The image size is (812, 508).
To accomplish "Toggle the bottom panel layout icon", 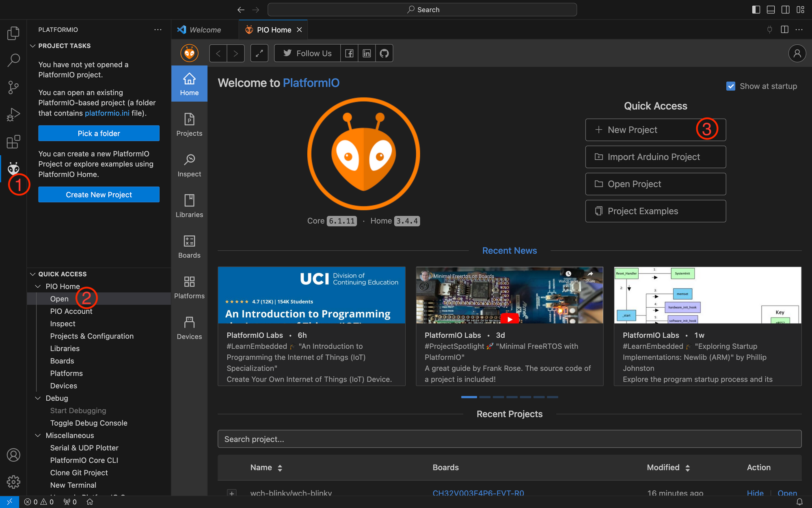I will 771,9.
